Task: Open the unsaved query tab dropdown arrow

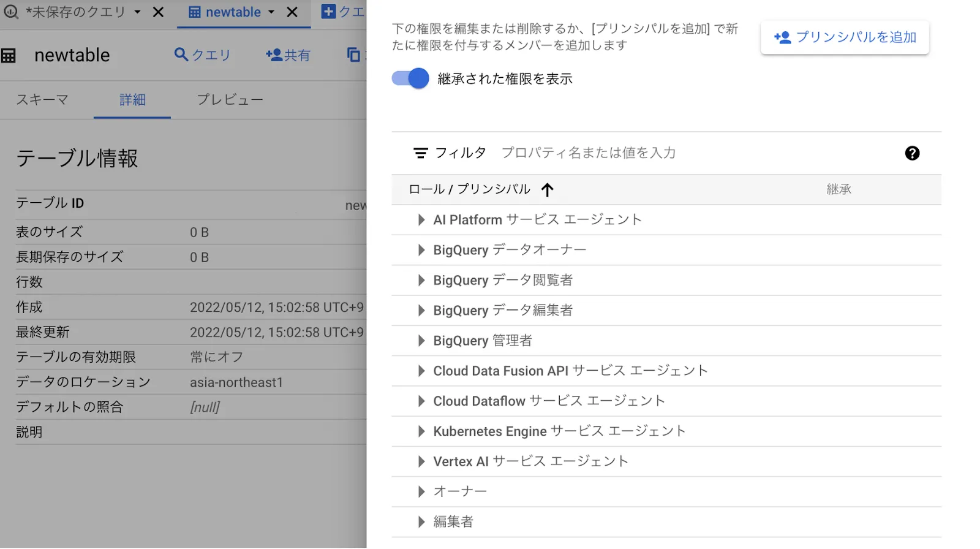Action: pos(137,12)
